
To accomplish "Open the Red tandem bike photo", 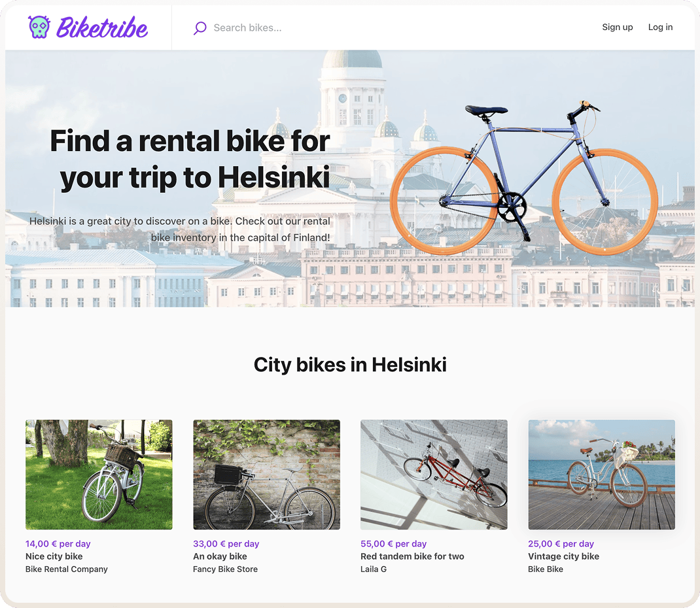I will pyautogui.click(x=434, y=475).
